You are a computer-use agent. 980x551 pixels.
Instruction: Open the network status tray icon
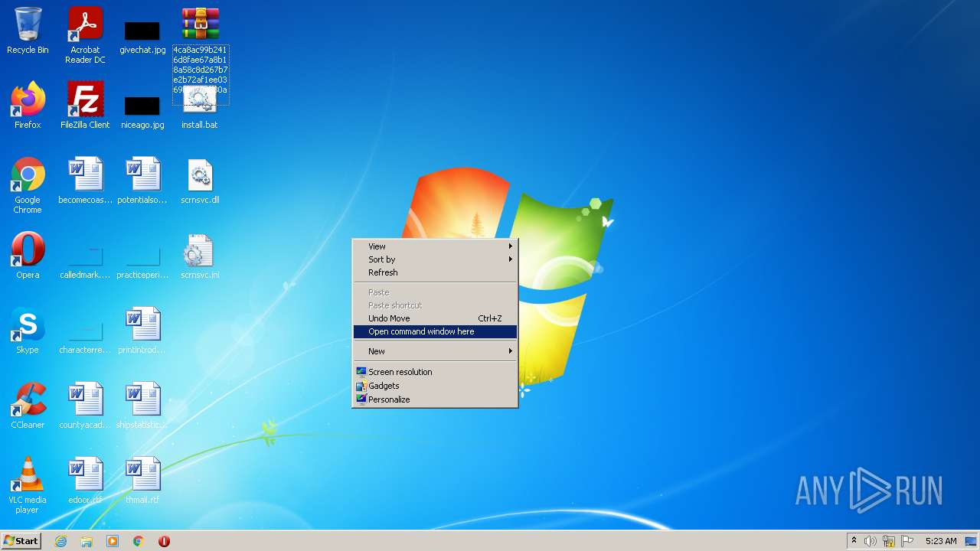(889, 541)
